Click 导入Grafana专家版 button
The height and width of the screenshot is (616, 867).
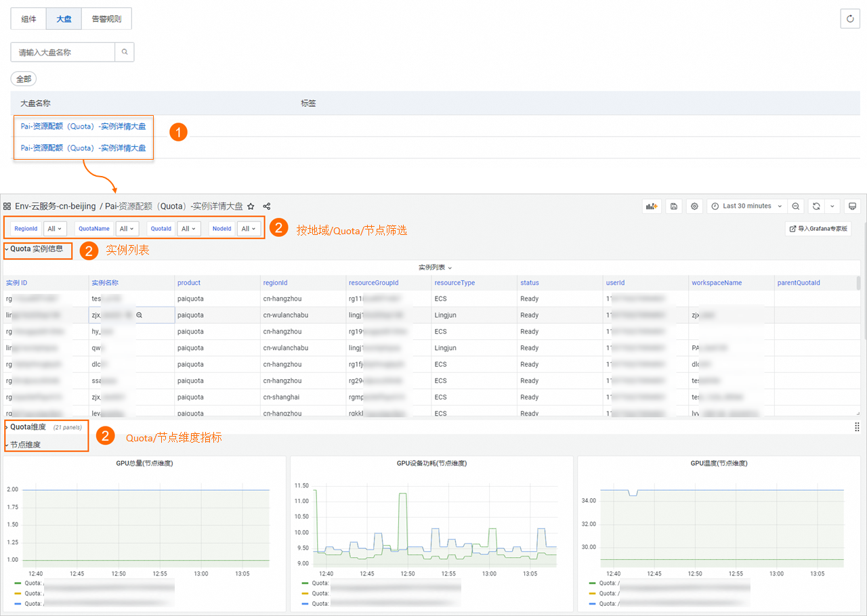point(818,229)
